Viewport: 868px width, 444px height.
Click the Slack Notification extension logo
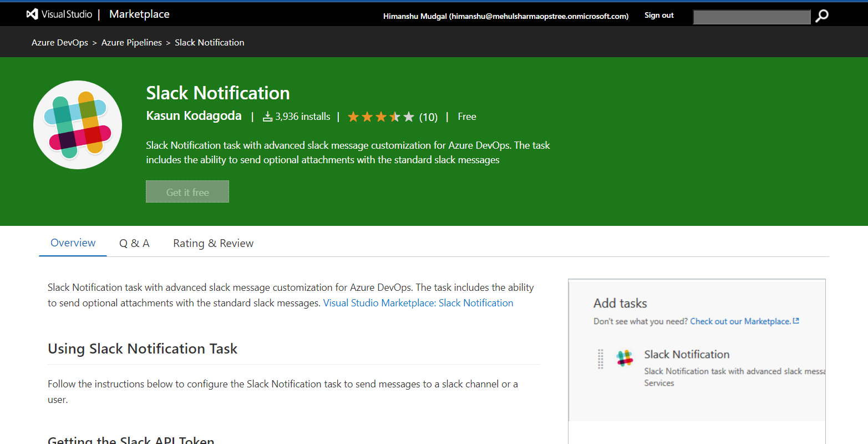coord(78,125)
